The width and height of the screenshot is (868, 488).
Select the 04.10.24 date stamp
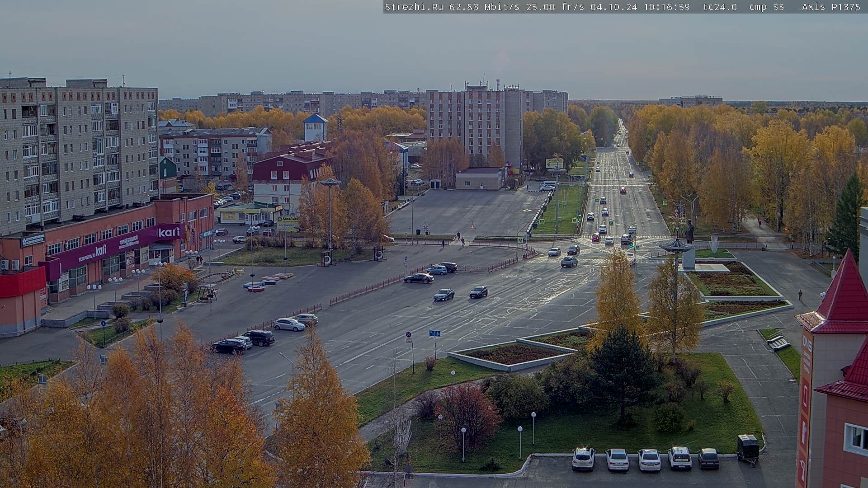click(613, 7)
